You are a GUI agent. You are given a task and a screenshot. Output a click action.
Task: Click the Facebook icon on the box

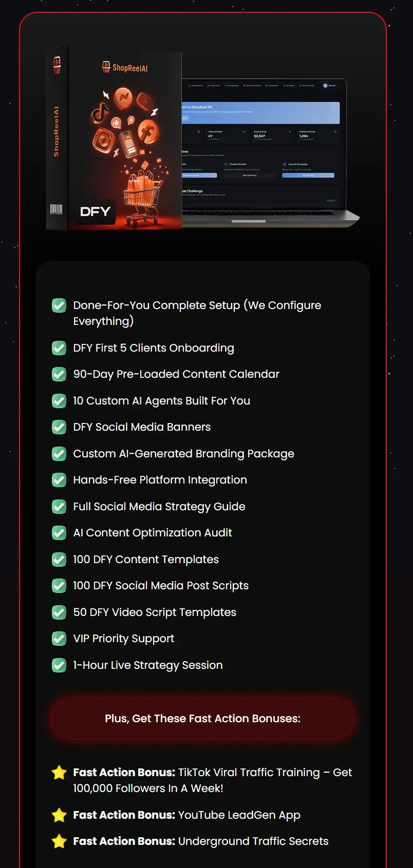point(148,132)
